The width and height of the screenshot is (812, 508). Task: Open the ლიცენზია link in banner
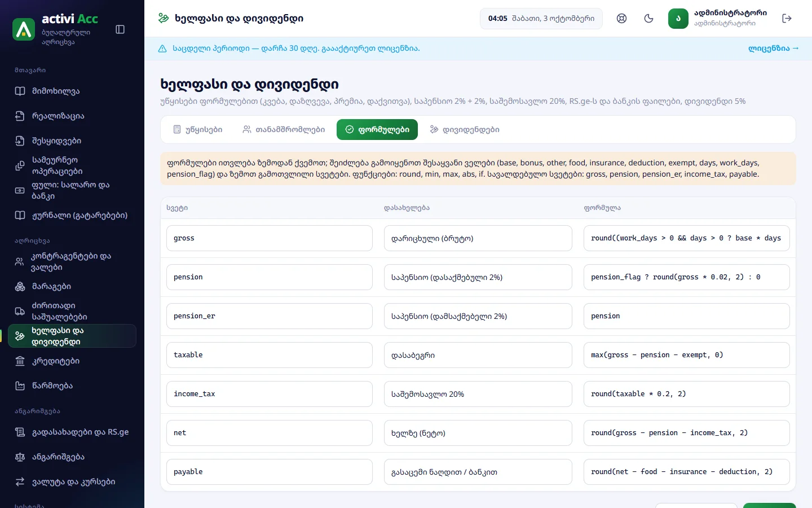(773, 48)
